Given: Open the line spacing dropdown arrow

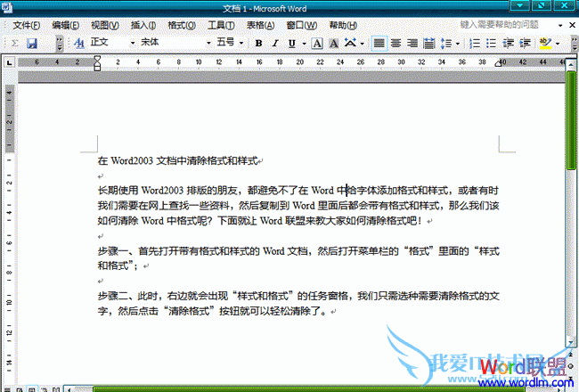Looking at the screenshot, I should click(458, 44).
